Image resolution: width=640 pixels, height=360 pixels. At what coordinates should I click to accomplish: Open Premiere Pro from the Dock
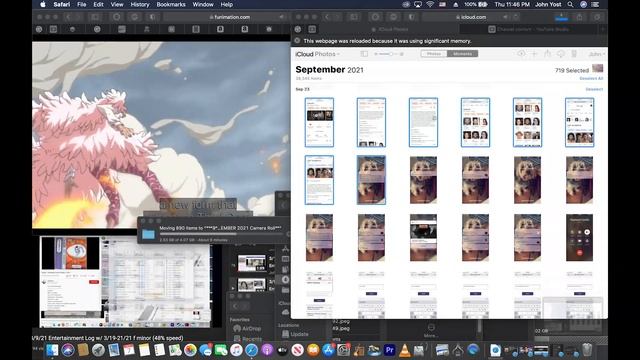389,350
